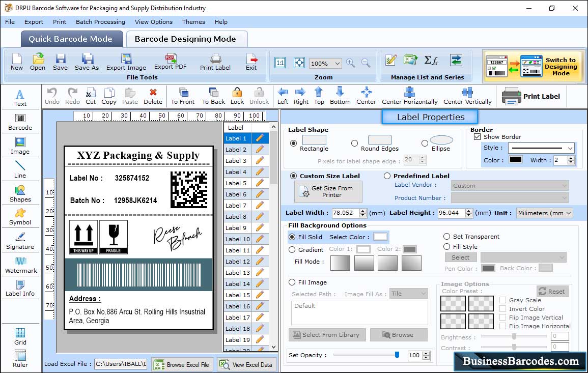
Task: Click Save As in File Tools
Action: (x=87, y=62)
